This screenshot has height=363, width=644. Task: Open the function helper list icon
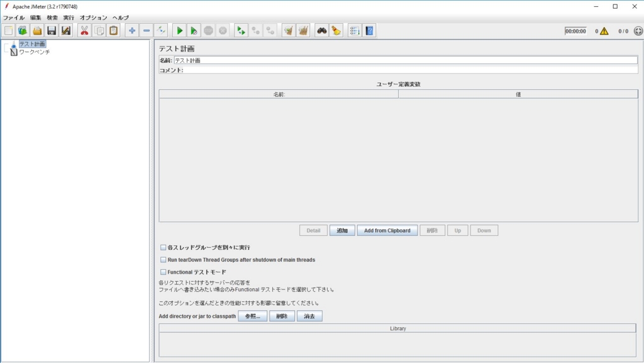pyautogui.click(x=355, y=31)
